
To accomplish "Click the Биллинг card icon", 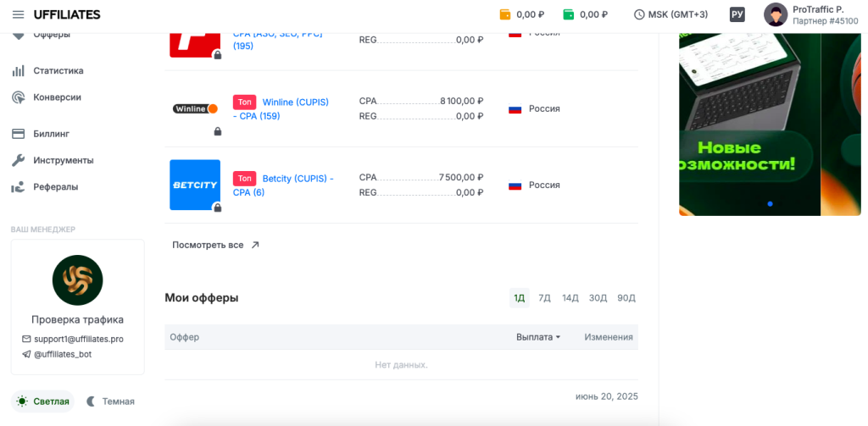I will [19, 134].
